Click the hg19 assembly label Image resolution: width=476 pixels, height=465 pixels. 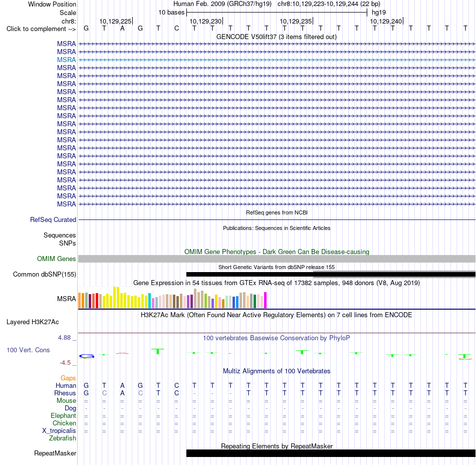[x=379, y=13]
